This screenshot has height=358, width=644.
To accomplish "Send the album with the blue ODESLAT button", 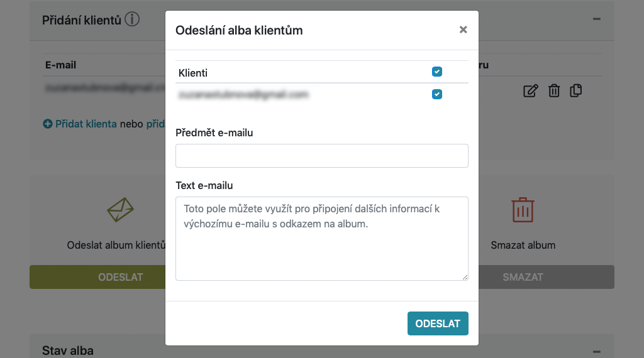I will tap(438, 323).
